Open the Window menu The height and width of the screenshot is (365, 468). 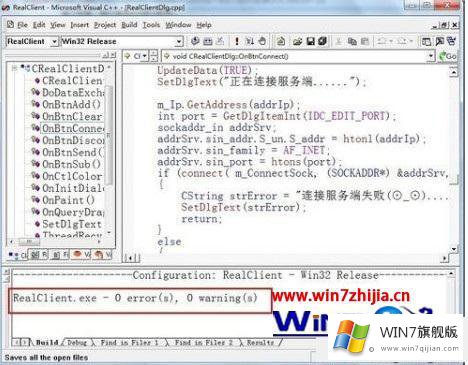click(x=178, y=25)
